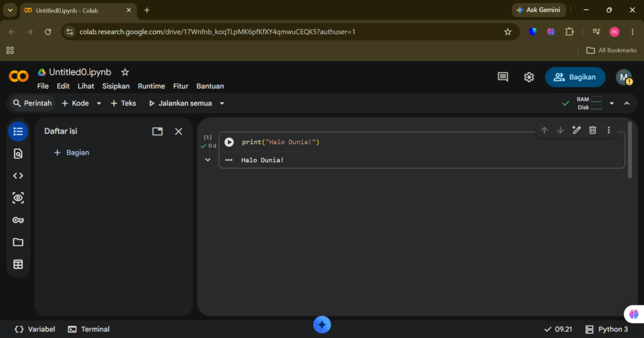Expand the runtime connection dropdown arrow
The height and width of the screenshot is (338, 644).
pyautogui.click(x=611, y=104)
